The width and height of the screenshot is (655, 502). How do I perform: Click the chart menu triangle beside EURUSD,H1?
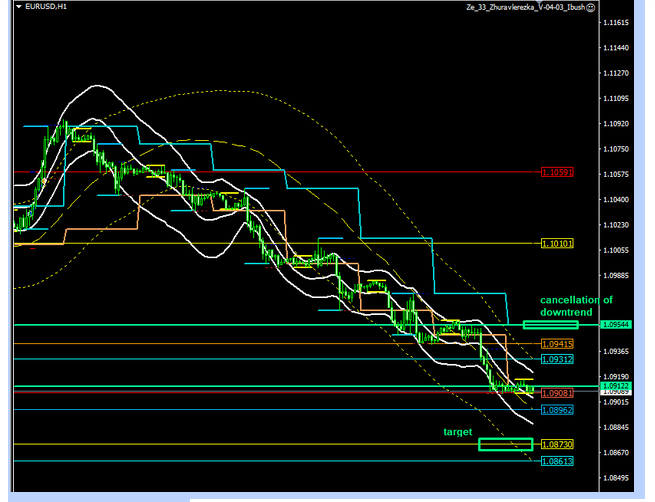tap(18, 7)
